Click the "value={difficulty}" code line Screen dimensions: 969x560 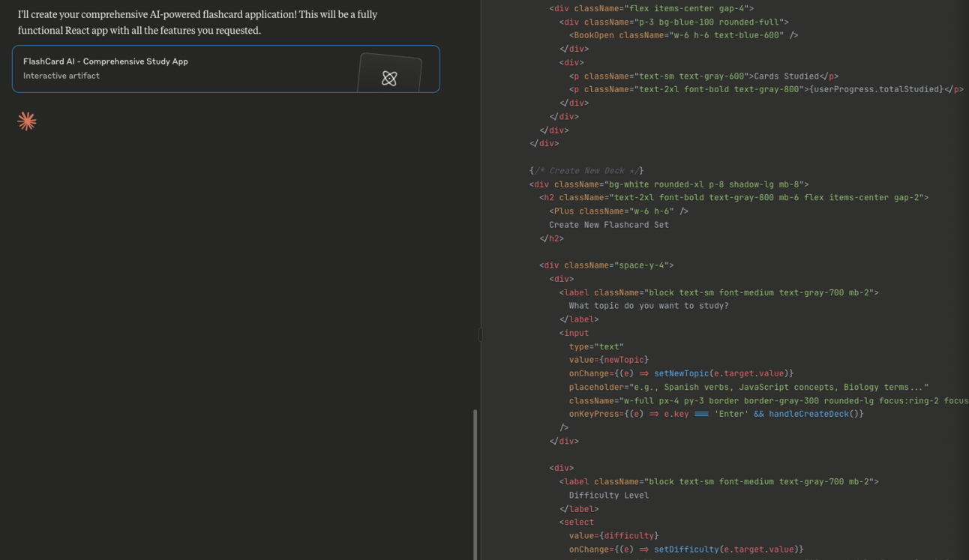614,536
